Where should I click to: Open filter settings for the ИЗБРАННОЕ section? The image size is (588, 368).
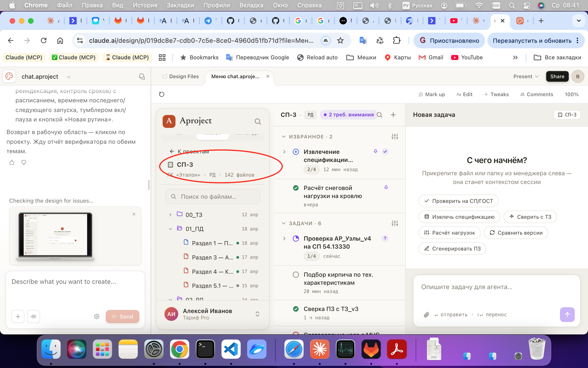[x=395, y=137]
